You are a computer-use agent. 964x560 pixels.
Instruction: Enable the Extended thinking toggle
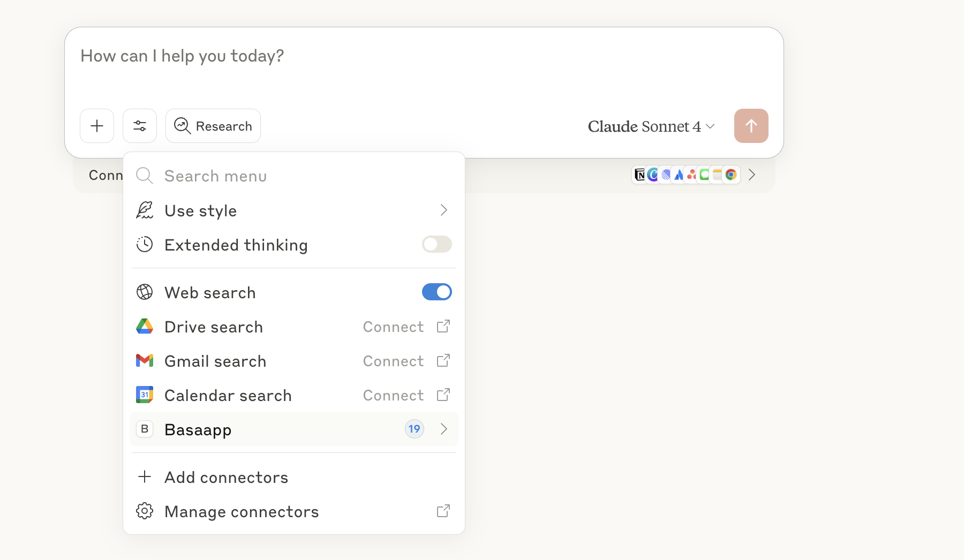click(x=436, y=245)
